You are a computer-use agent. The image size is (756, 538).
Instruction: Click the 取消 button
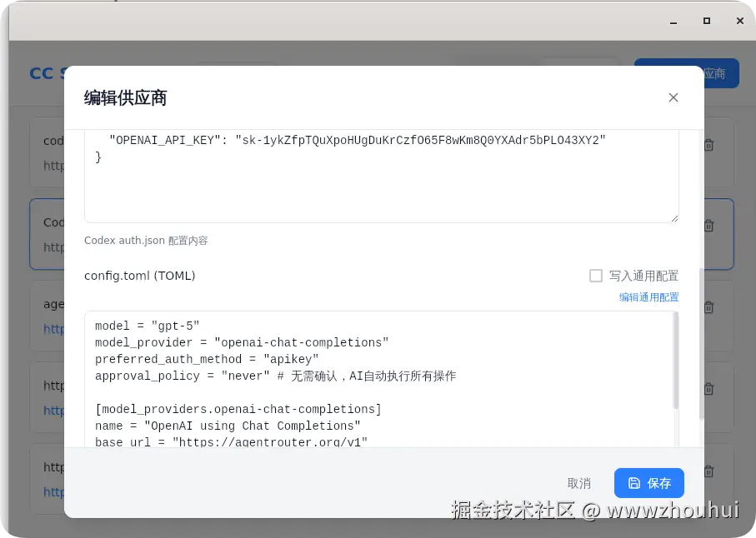579,483
